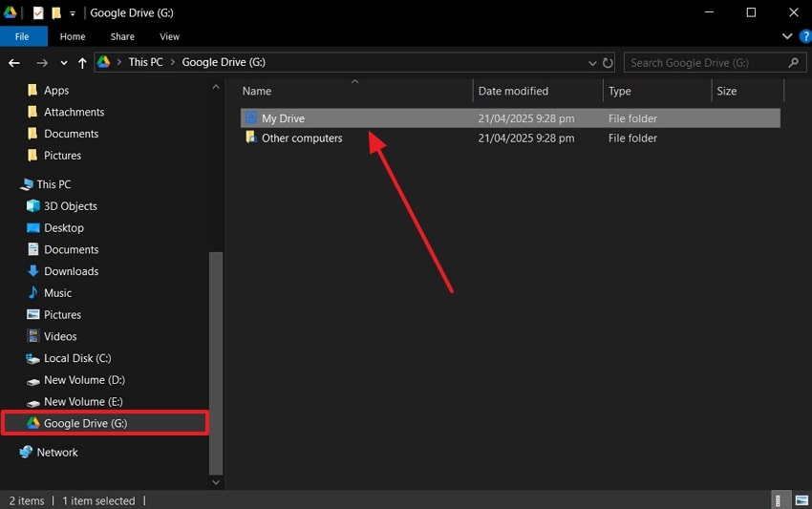
Task: Switch to the Home ribbon tab
Action: (x=73, y=36)
